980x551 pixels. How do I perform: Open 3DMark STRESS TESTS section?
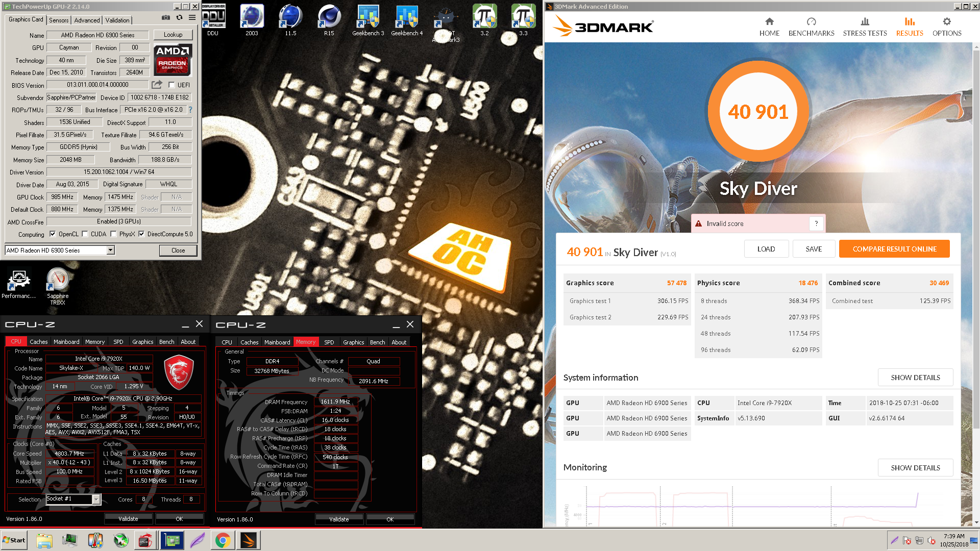click(x=865, y=27)
